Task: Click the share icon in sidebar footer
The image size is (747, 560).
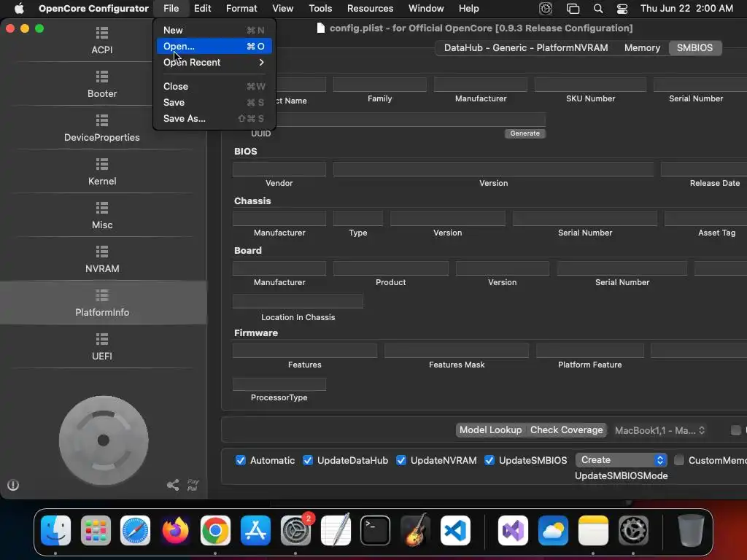Action: pos(173,485)
